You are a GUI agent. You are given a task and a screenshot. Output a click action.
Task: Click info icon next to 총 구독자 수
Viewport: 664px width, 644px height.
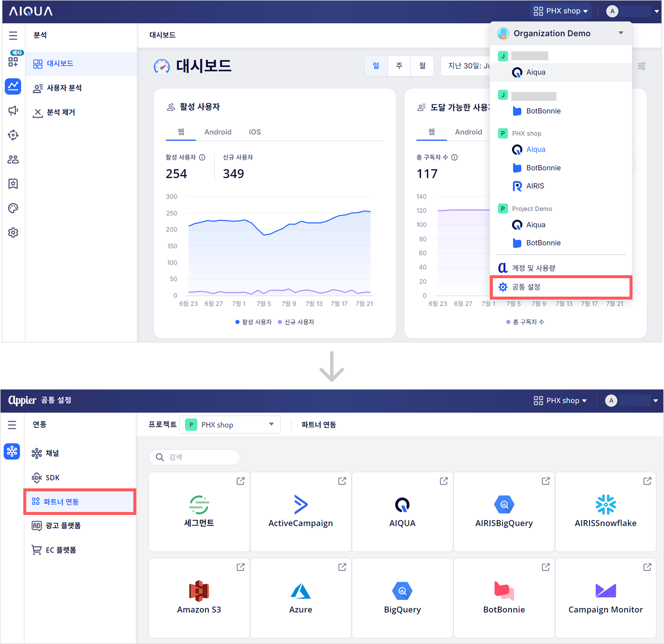[455, 157]
